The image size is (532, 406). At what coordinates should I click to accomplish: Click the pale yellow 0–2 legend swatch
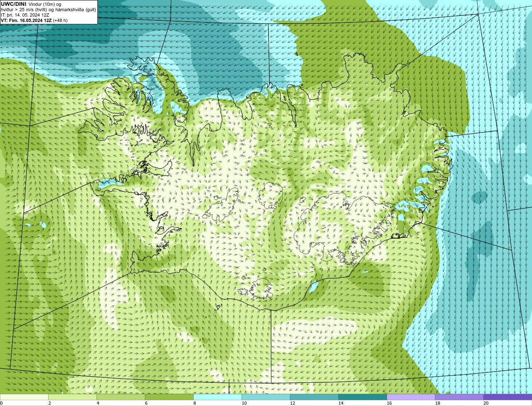pyautogui.click(x=24, y=397)
